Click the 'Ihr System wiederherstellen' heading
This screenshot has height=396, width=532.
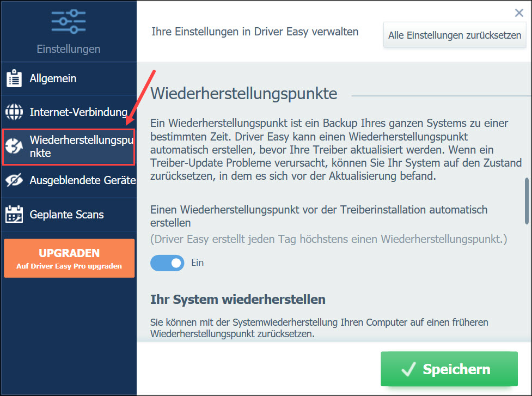[238, 300]
